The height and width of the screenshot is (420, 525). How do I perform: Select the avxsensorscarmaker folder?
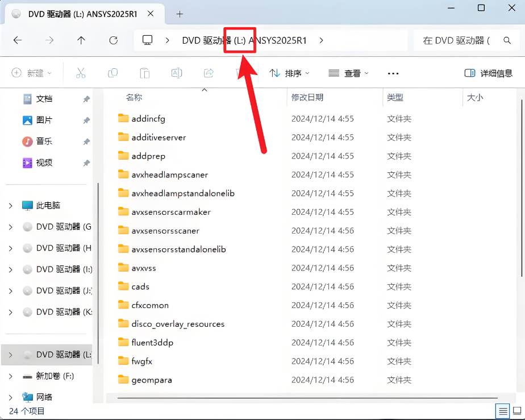point(171,212)
